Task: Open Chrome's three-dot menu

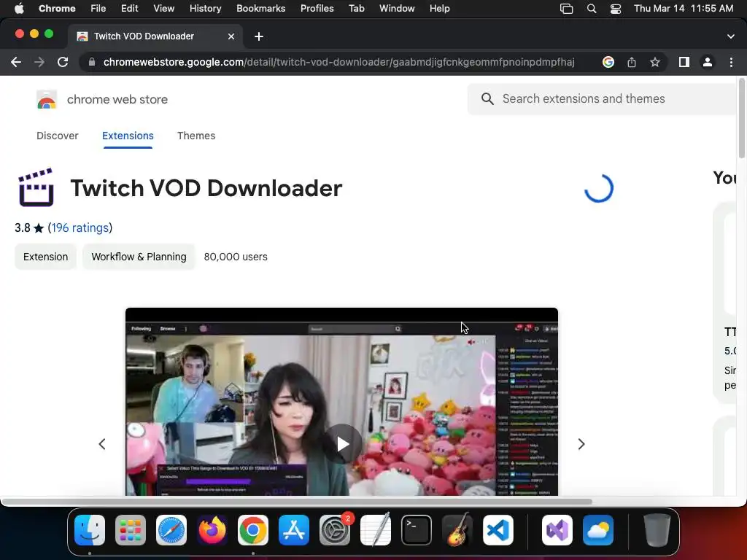Action: pyautogui.click(x=731, y=62)
